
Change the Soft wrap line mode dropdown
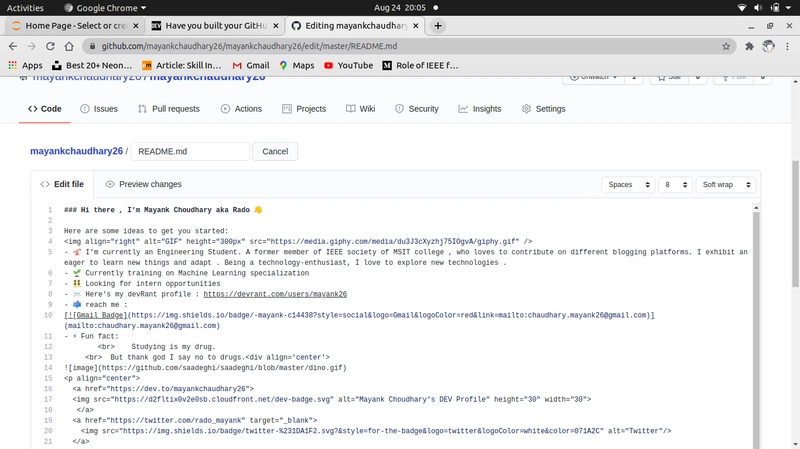point(724,184)
